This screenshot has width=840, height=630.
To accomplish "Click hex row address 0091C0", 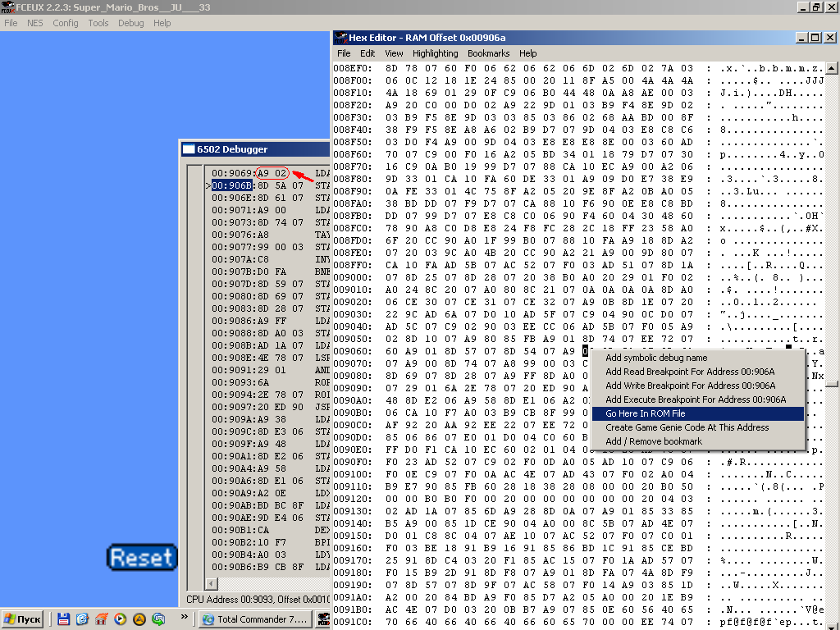I will point(352,622).
